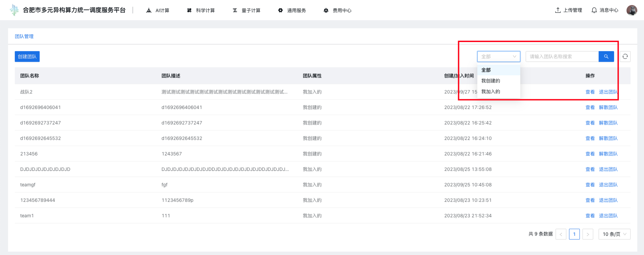Viewport: 644px width, 255px height.
Task: Open the 量子计算 menu
Action: [x=246, y=10]
